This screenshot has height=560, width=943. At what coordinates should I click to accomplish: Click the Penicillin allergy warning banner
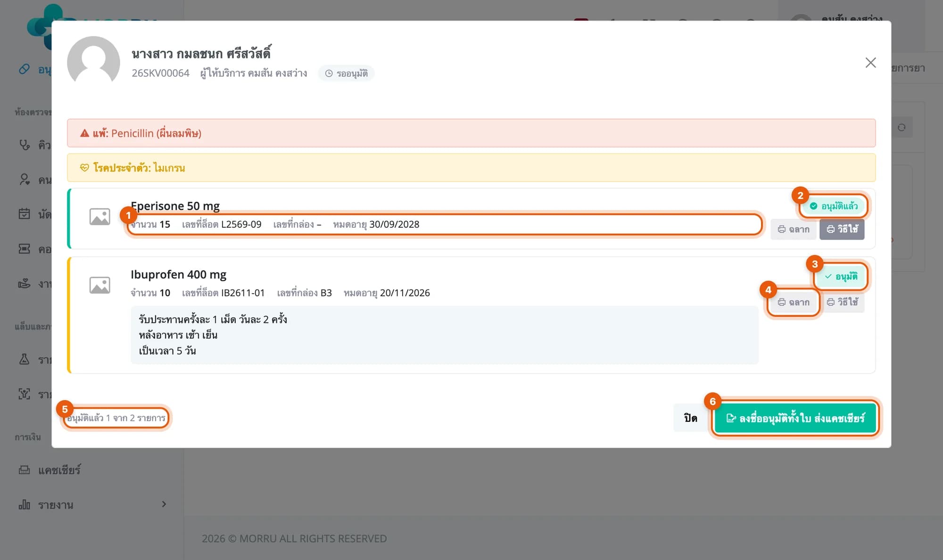(471, 133)
